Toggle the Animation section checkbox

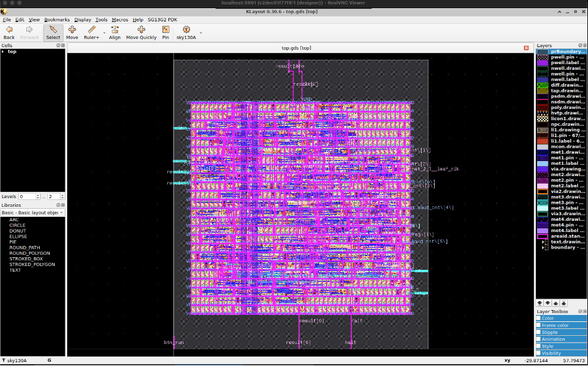(538, 339)
